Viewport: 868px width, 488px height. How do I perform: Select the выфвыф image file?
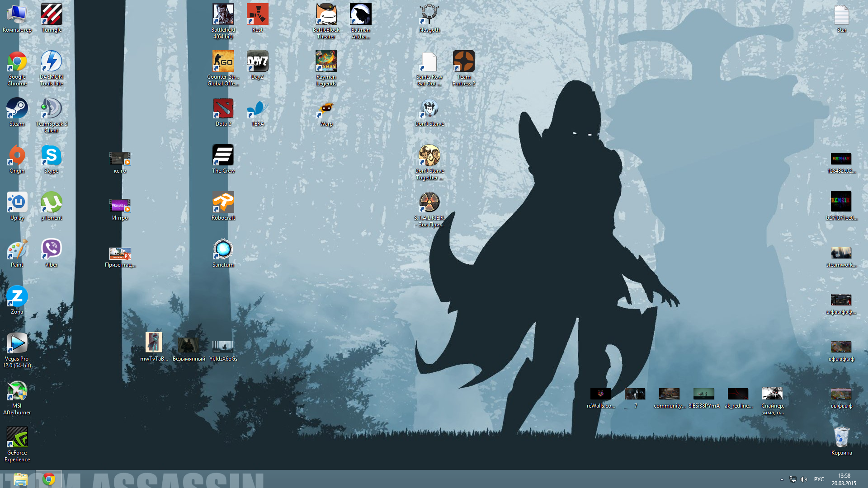(841, 398)
